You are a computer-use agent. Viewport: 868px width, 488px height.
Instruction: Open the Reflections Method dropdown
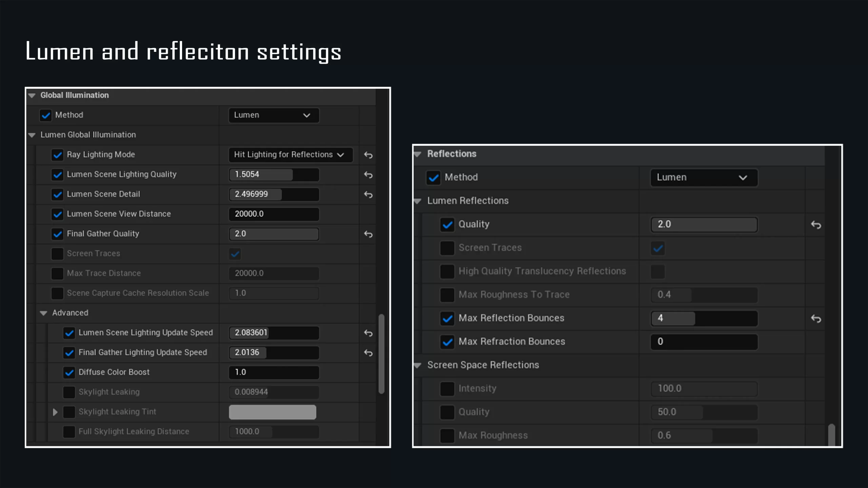704,178
